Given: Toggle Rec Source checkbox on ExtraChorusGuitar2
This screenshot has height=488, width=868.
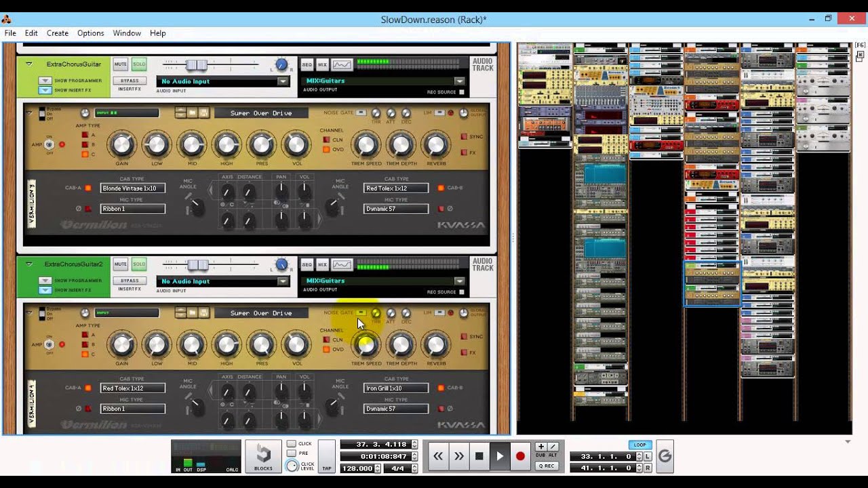Looking at the screenshot, I should [x=462, y=292].
